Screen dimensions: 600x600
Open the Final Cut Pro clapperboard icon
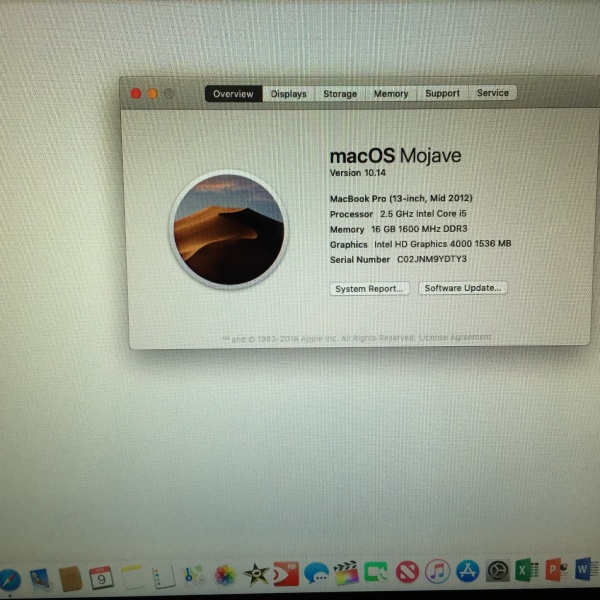coord(346,573)
